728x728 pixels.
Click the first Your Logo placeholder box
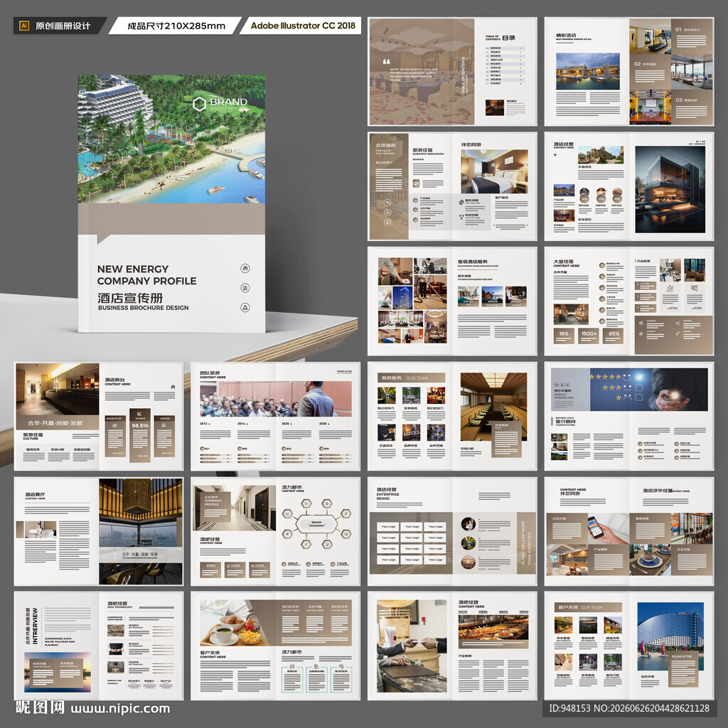pyautogui.click(x=389, y=527)
